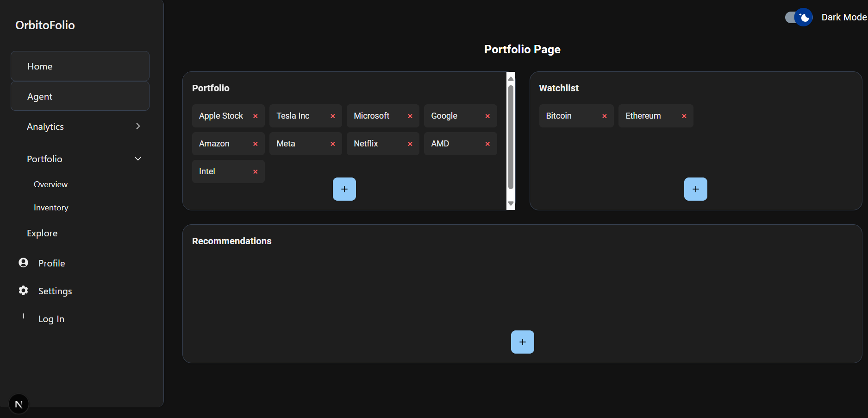Click the Dark Mode label text
This screenshot has width=868, height=418.
point(844,17)
